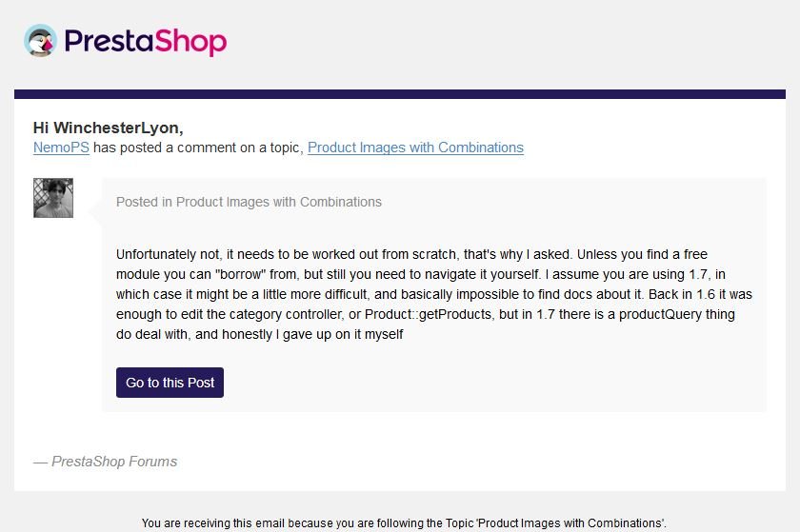Click the "— PrestaShop Forums" signature
The height and width of the screenshot is (532, 800).
click(106, 462)
